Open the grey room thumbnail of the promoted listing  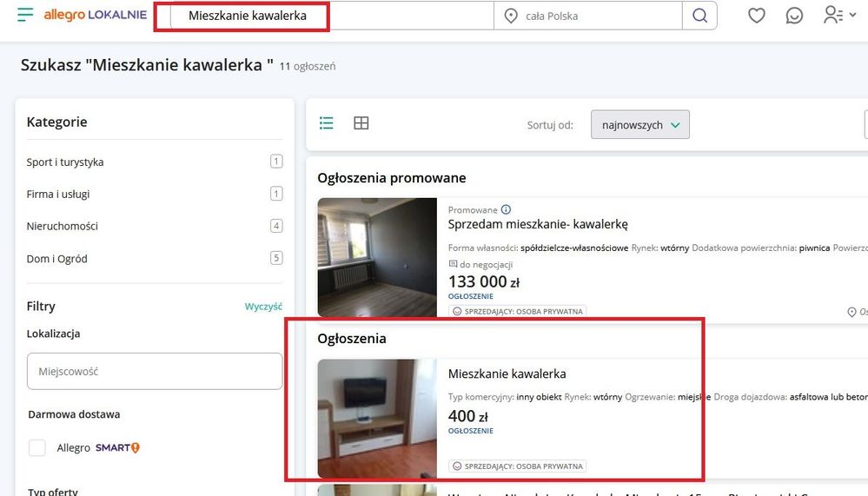point(377,257)
